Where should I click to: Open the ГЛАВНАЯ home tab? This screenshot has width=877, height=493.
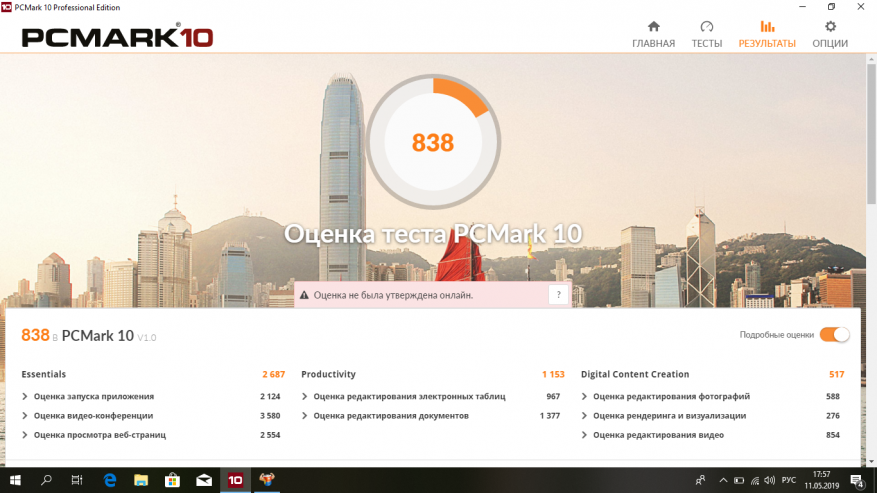point(653,35)
